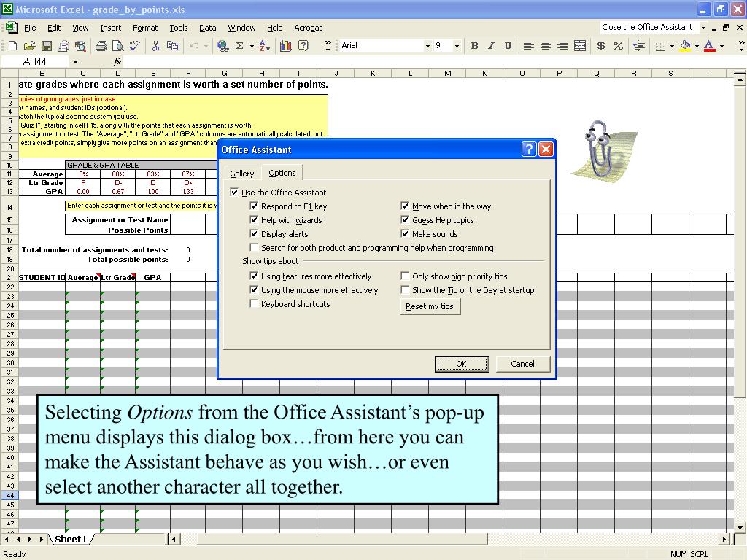Toggle Underline formatting
Screen dimensions: 747x560
click(x=508, y=46)
